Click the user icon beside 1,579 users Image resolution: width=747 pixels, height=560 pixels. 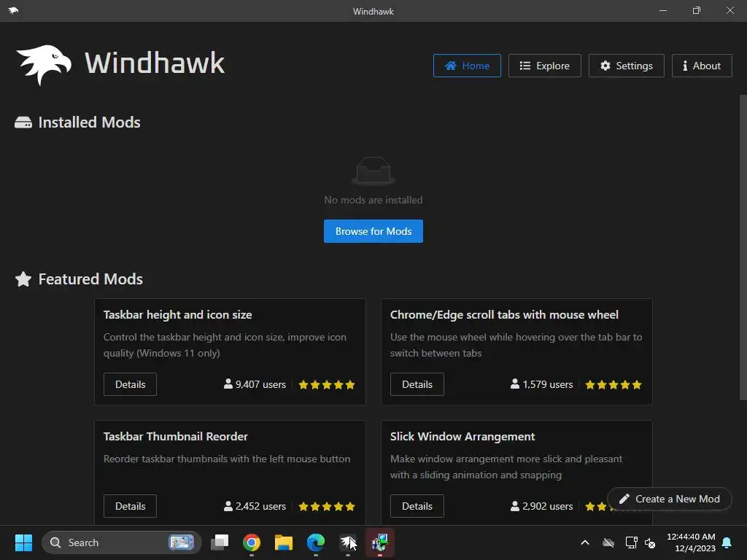tap(515, 384)
